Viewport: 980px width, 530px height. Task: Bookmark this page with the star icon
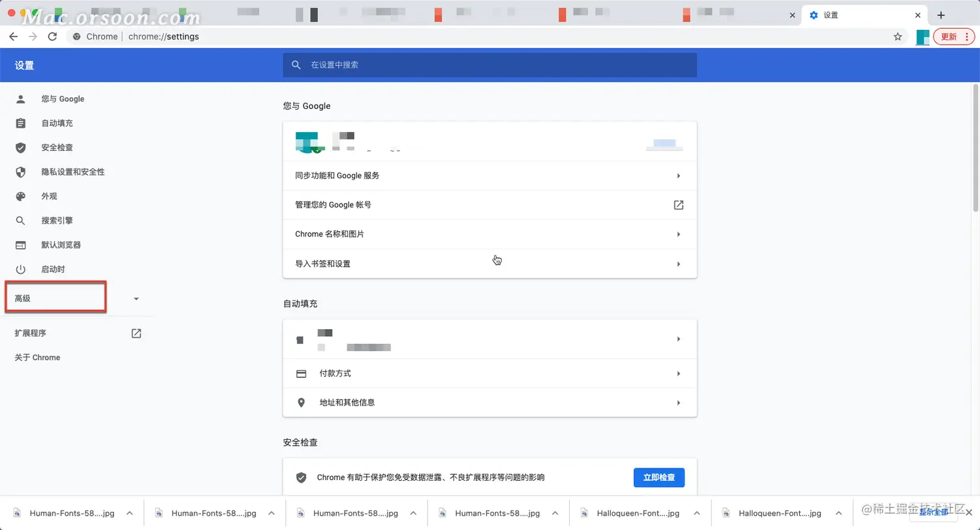pos(898,36)
